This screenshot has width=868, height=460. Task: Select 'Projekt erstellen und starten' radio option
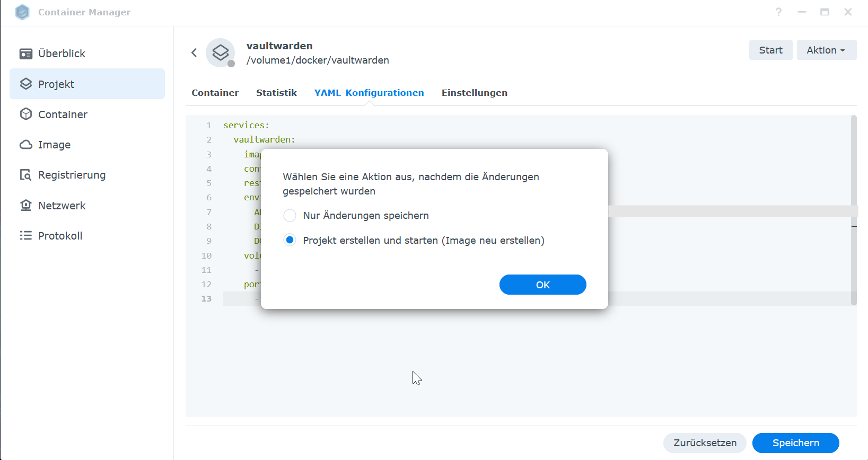click(290, 240)
